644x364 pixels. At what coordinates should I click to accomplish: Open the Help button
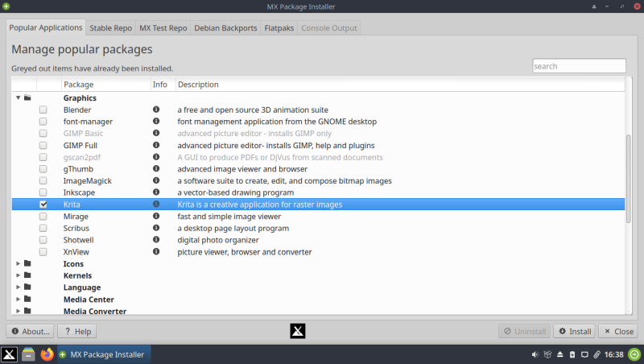coord(76,331)
